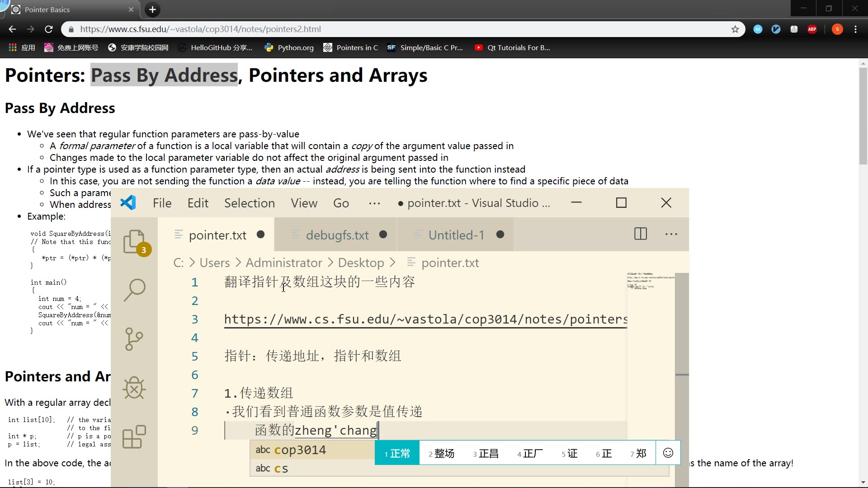This screenshot has height=488, width=868.
Task: Go back in the Chrome browser
Action: pos(12,29)
